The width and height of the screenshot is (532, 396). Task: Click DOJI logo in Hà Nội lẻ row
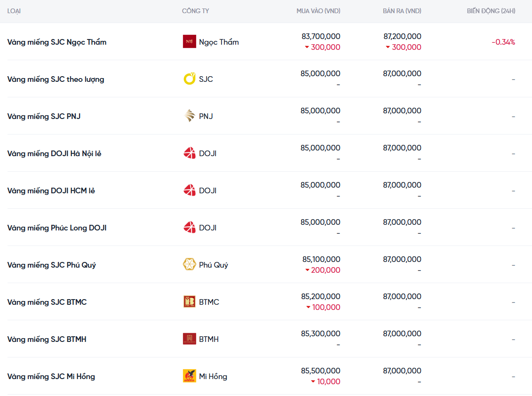point(189,153)
